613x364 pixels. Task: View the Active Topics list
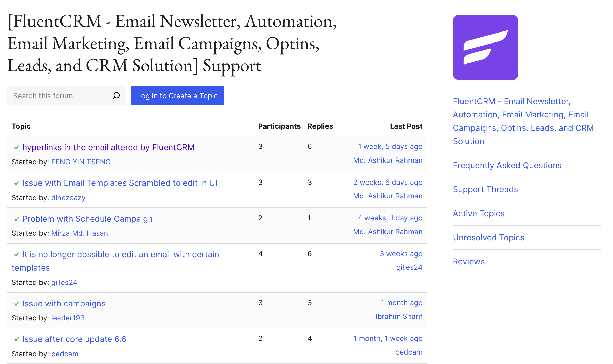point(479,213)
